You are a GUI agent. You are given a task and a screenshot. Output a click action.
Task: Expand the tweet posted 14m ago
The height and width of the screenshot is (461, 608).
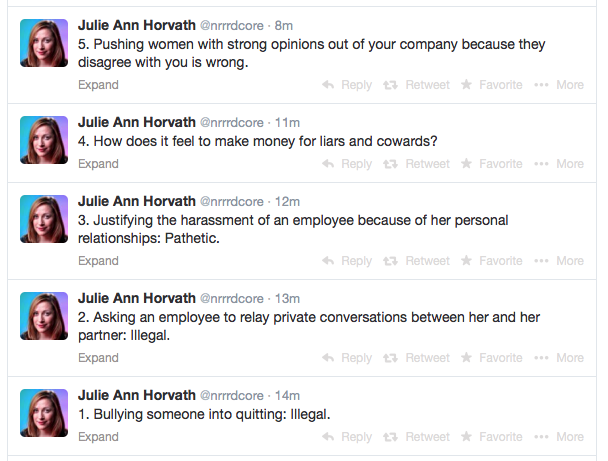98,437
